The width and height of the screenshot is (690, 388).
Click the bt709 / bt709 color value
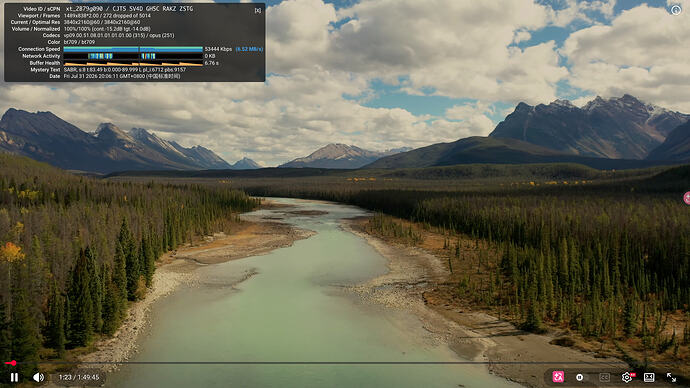(x=79, y=42)
